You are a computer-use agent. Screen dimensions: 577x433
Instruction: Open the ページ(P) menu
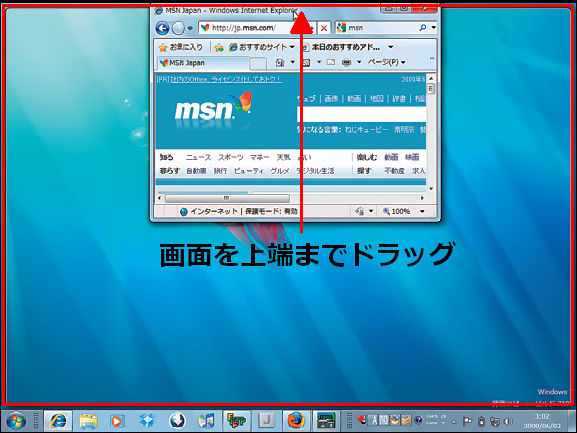tap(386, 62)
